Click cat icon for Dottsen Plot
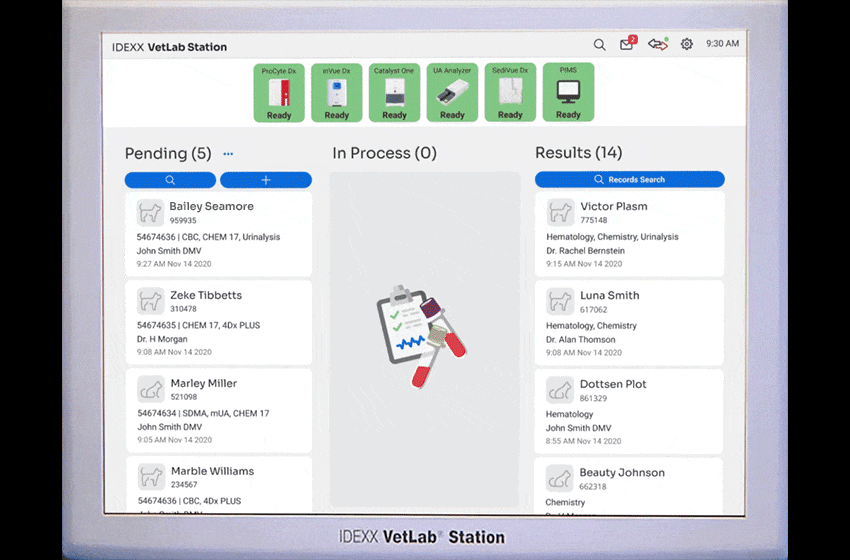Screen dimensions: 850x560 point(560,390)
